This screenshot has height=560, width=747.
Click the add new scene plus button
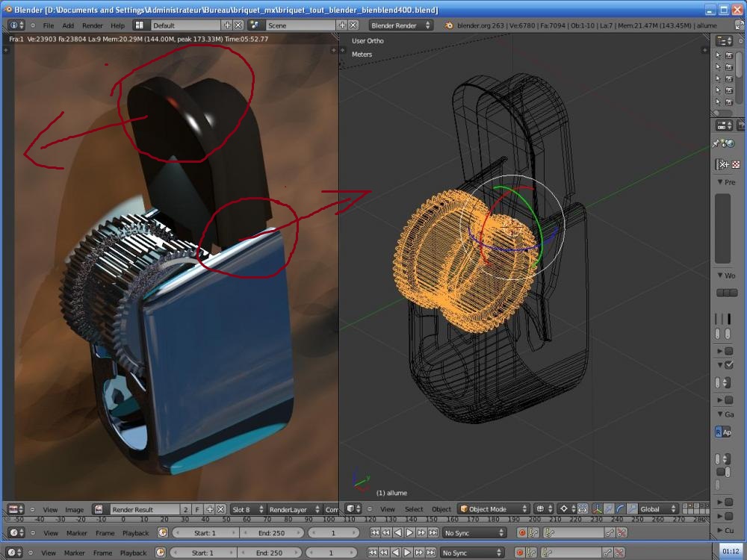coord(343,25)
